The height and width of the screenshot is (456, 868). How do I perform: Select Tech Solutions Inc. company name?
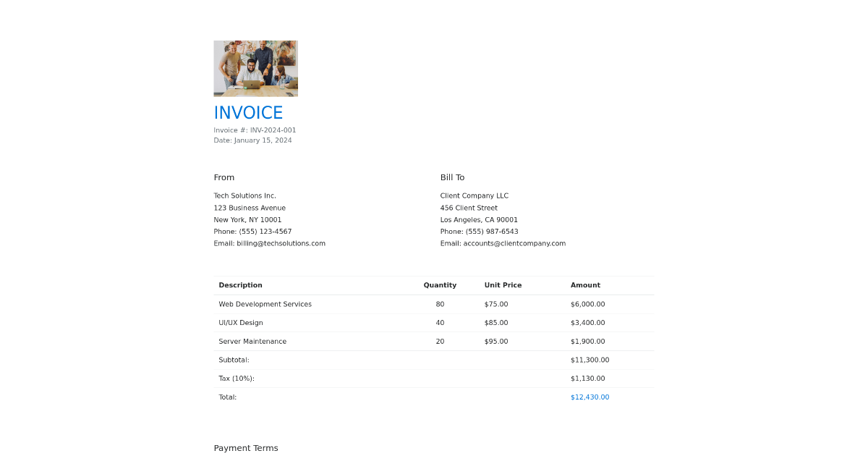244,195
